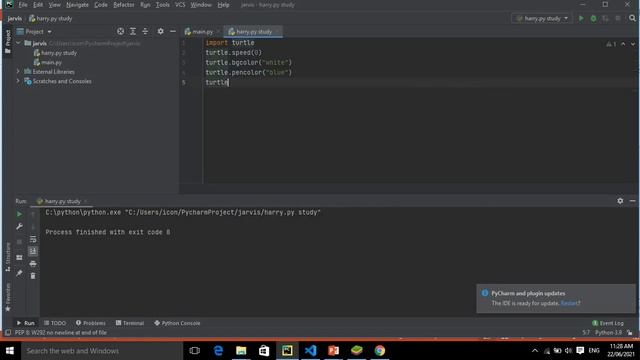Close the main.py editor tab
This screenshot has height=360, width=640.
[x=218, y=31]
